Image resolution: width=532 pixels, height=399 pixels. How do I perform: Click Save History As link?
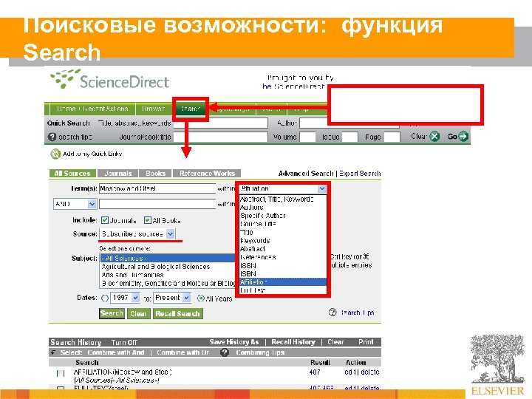(x=234, y=342)
